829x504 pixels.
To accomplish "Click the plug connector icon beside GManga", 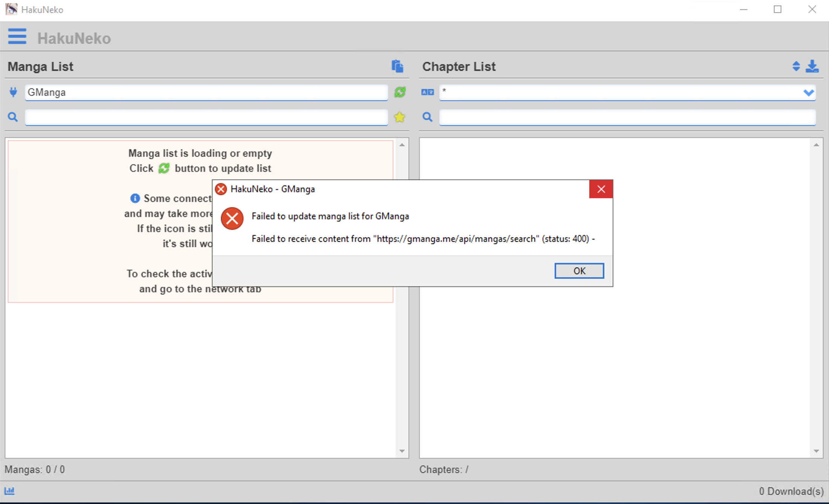I will point(13,92).
